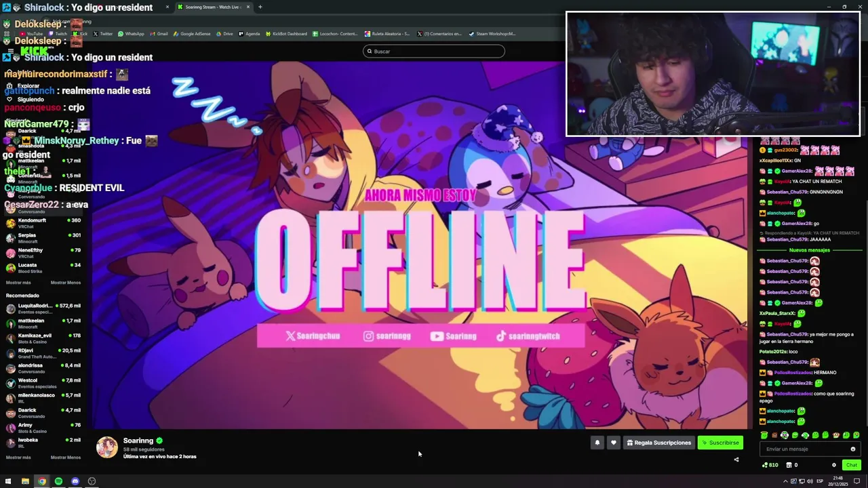Open File Explorer from the taskbar
The height and width of the screenshot is (488, 868).
[x=25, y=481]
